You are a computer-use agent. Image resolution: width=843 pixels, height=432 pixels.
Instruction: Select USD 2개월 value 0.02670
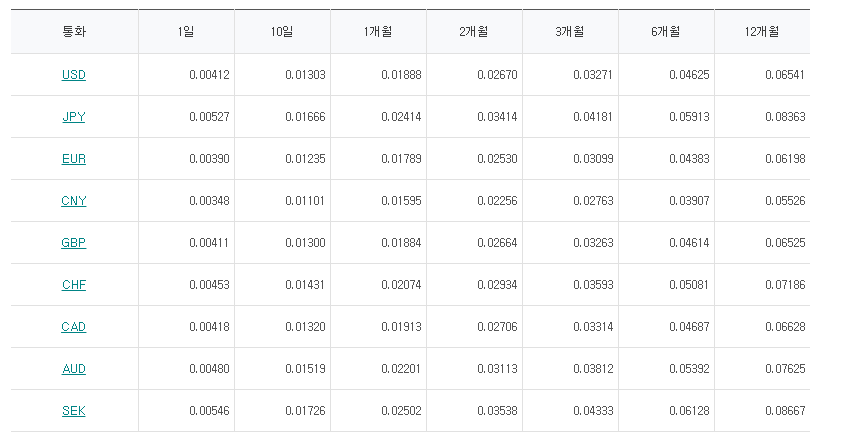pos(497,75)
